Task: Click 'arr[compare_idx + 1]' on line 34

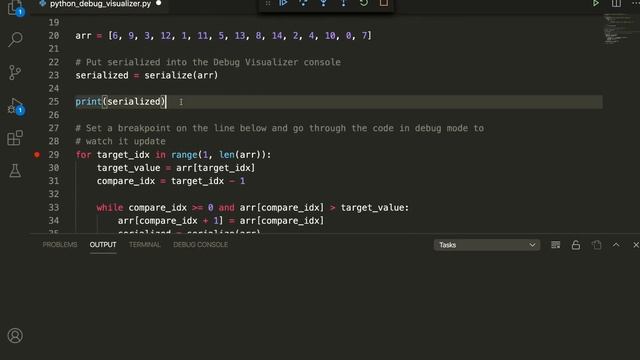Action: [x=171, y=221]
